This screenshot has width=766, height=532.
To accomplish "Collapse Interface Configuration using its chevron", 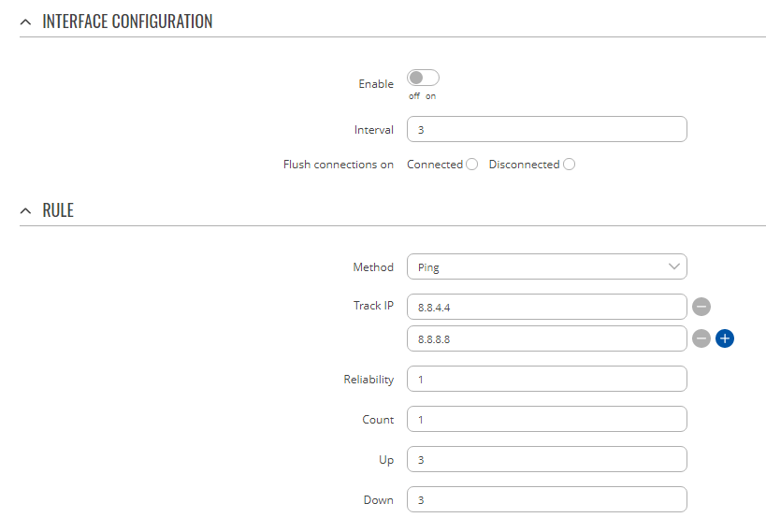I will click(x=25, y=22).
